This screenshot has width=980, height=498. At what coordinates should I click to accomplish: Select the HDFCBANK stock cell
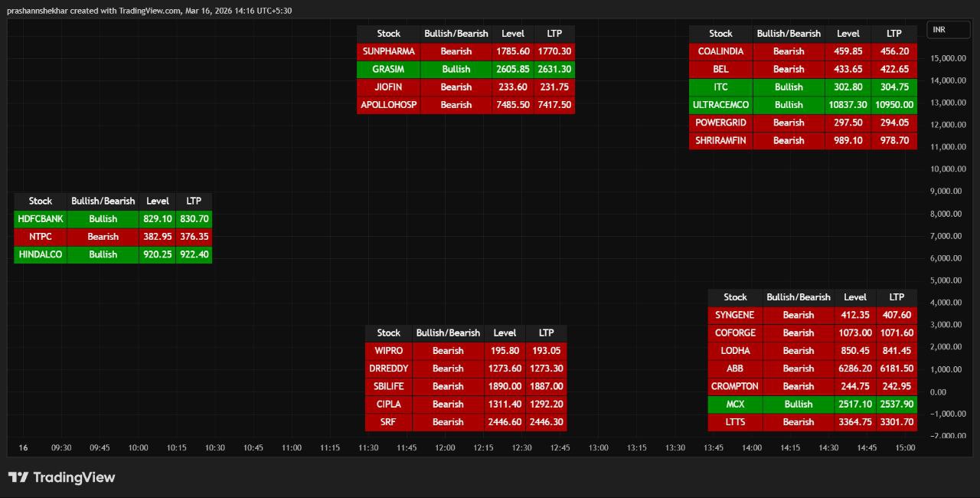click(41, 218)
